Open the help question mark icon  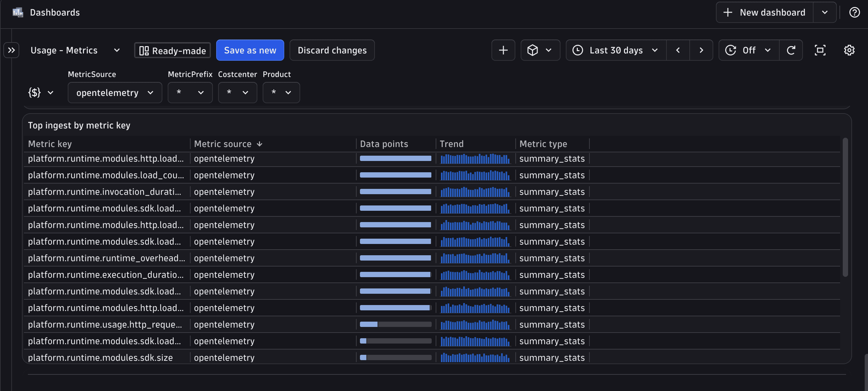pos(854,13)
